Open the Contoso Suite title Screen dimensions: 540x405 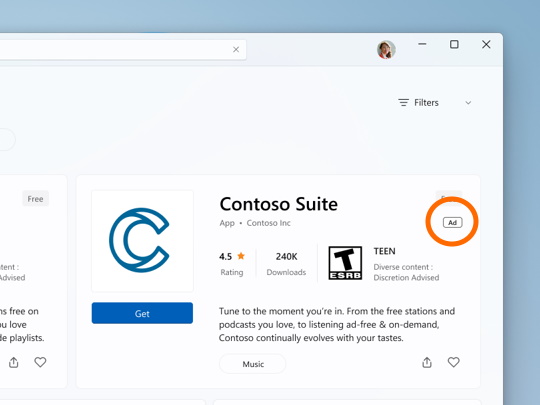(x=279, y=204)
